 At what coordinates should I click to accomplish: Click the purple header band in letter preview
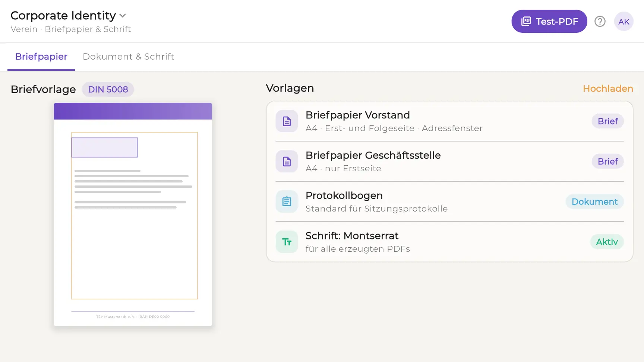133,111
